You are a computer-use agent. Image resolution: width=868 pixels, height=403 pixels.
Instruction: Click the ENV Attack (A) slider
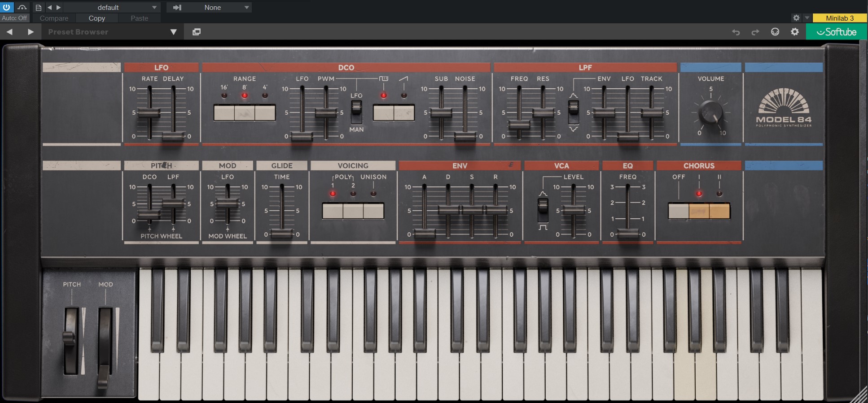[424, 234]
